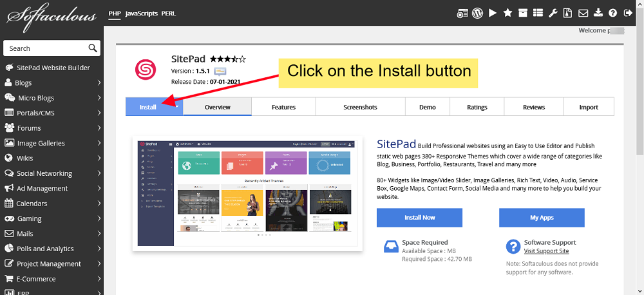Click the Install Now button
Screen dimensions: 644x295
pyautogui.click(x=419, y=217)
